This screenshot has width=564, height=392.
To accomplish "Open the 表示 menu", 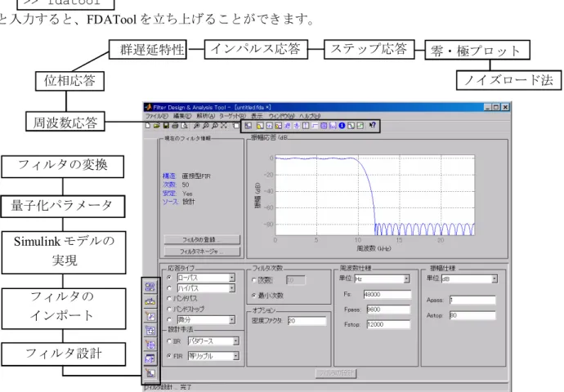I will coord(257,116).
